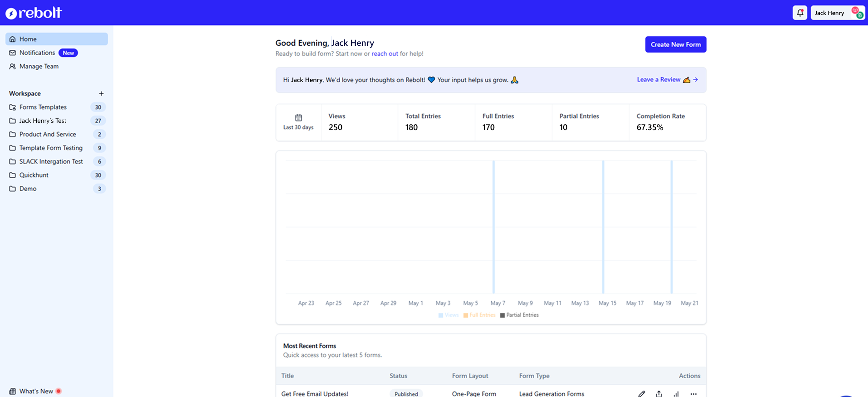Viewport: 868px width, 397px height.
Task: Open the three-dot more actions menu
Action: click(693, 393)
